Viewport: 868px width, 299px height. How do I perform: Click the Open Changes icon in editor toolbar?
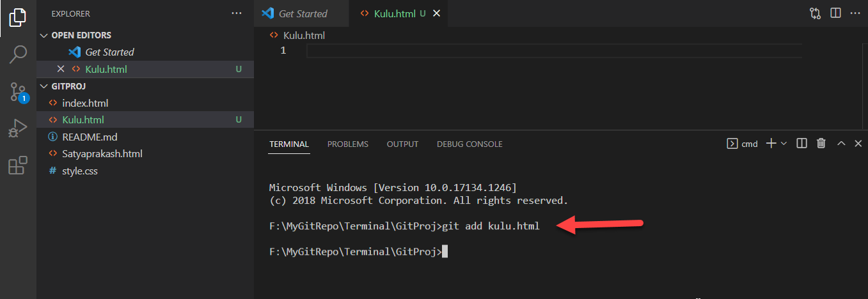(815, 13)
